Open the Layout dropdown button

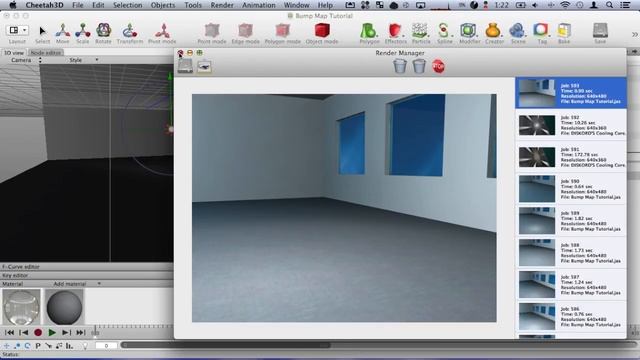tap(17, 30)
